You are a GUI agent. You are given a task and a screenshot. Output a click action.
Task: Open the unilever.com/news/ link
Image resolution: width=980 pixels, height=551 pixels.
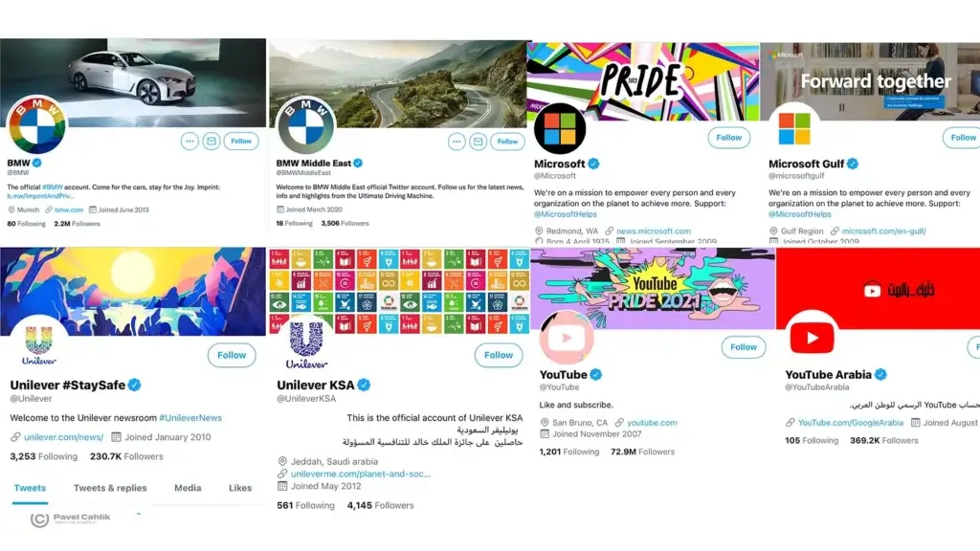64,437
